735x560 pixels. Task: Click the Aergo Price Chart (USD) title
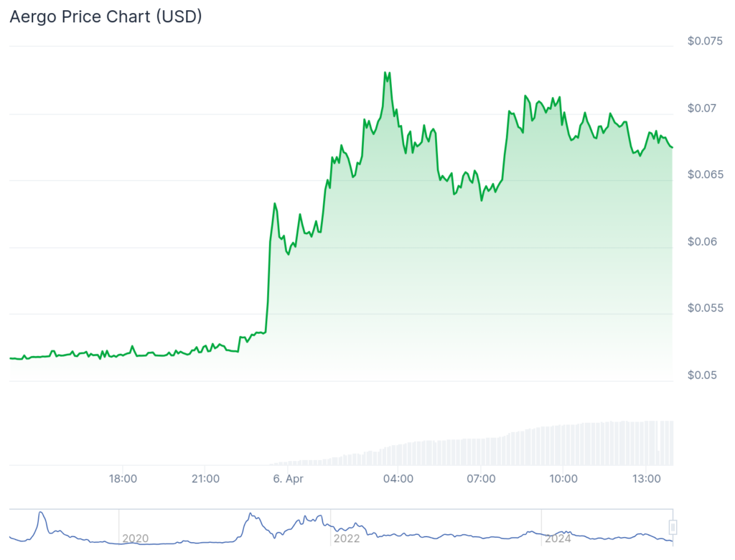click(106, 17)
